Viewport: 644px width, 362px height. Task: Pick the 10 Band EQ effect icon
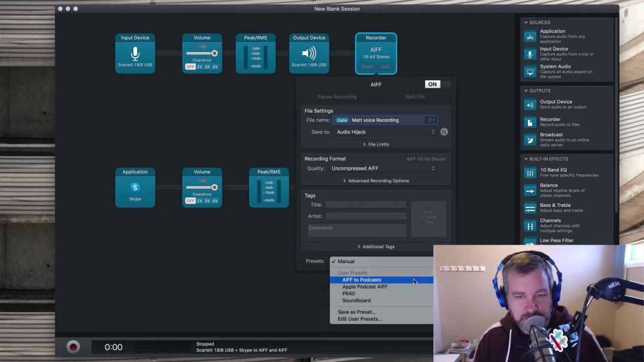pyautogui.click(x=530, y=173)
